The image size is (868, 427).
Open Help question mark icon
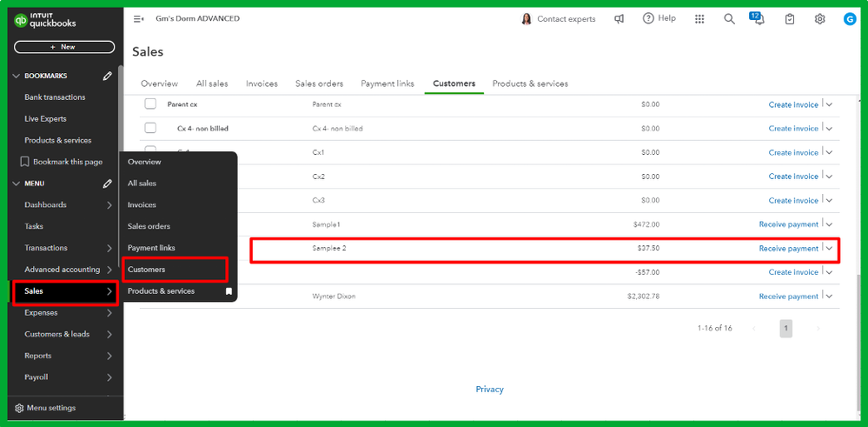648,18
